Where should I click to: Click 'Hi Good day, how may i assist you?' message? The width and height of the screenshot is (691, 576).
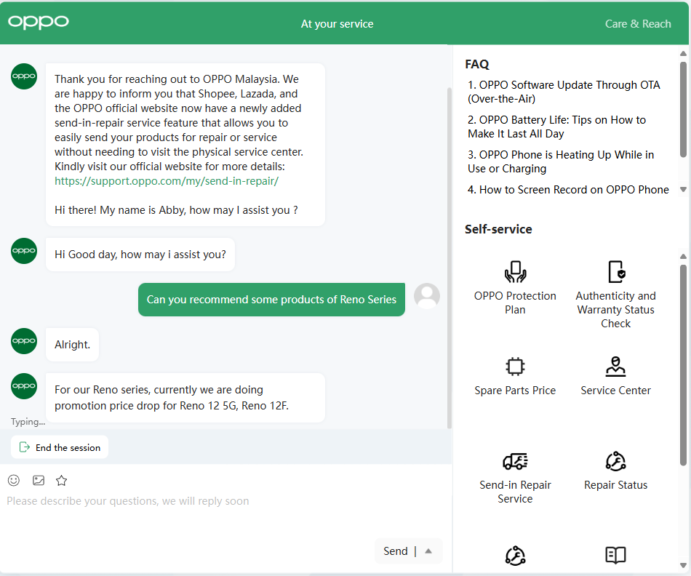point(140,254)
